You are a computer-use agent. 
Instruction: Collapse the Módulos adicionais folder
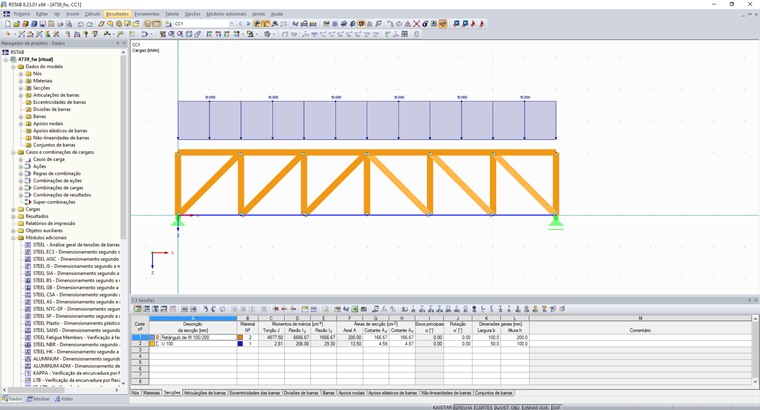click(14, 238)
